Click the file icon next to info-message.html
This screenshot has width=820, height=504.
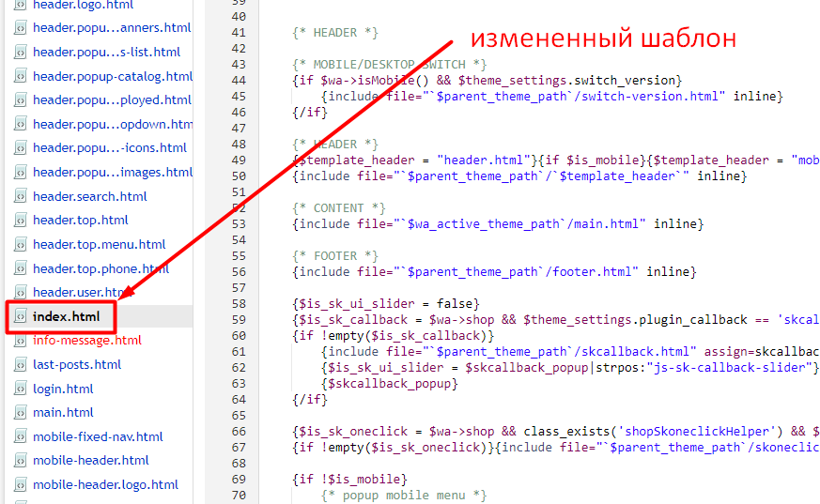coord(20,341)
